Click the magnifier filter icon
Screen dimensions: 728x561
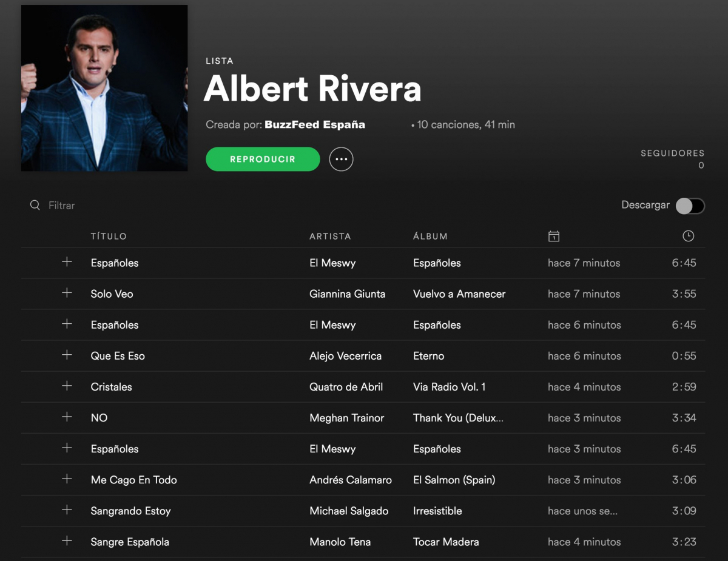(35, 205)
